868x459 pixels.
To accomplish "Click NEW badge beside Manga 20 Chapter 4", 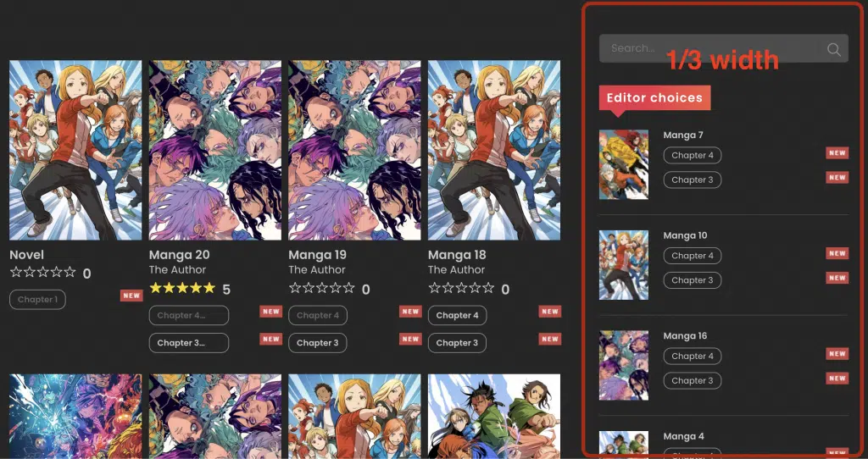I will (271, 312).
